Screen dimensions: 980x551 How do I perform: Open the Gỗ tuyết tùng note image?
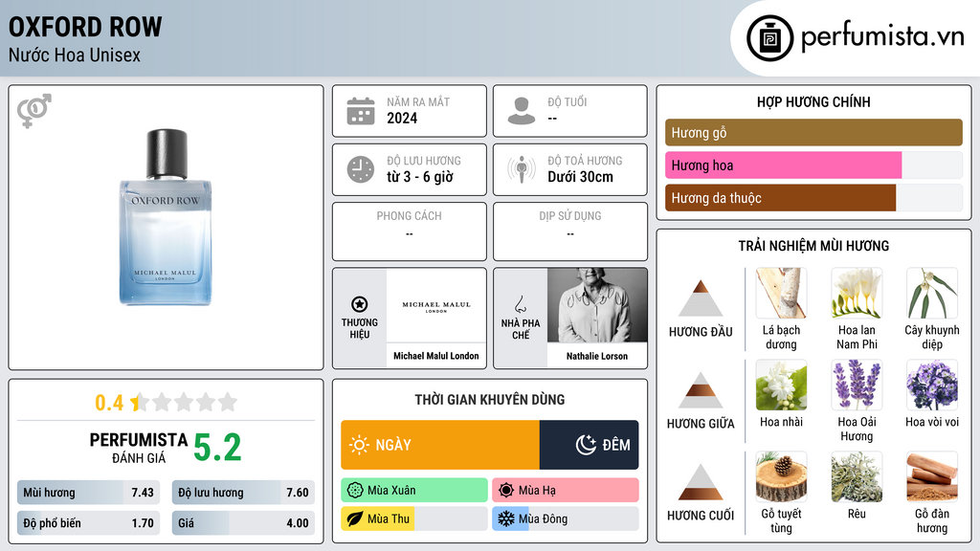pyautogui.click(x=781, y=476)
